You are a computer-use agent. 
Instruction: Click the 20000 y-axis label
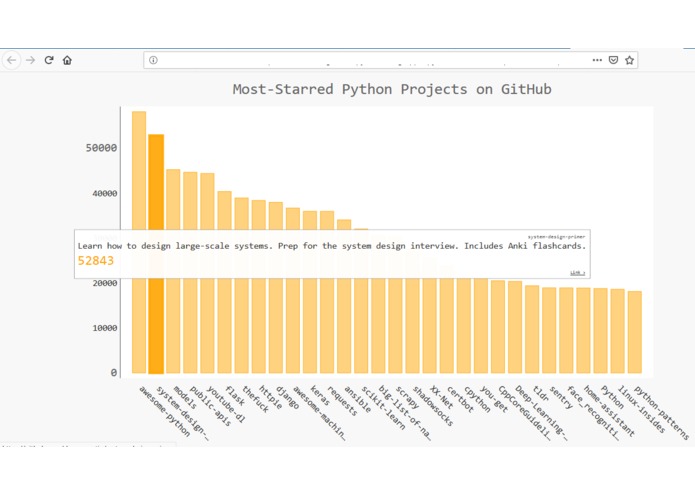click(105, 283)
